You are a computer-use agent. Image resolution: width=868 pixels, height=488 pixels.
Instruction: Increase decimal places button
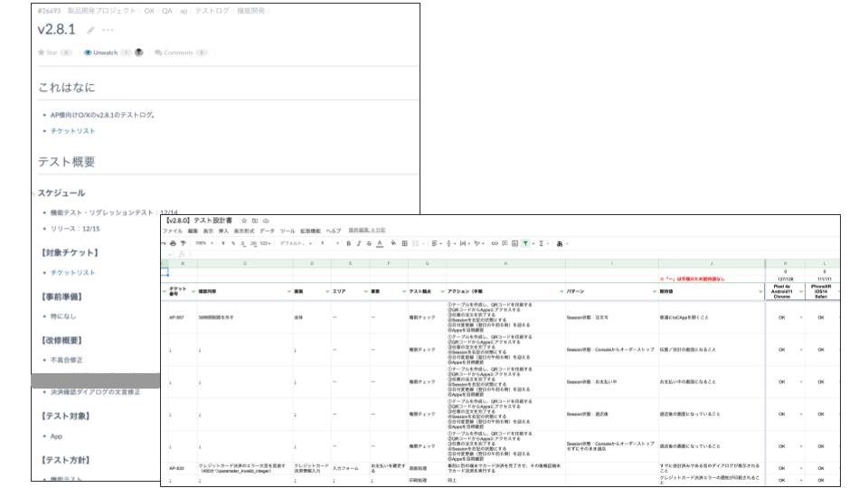coord(253,243)
